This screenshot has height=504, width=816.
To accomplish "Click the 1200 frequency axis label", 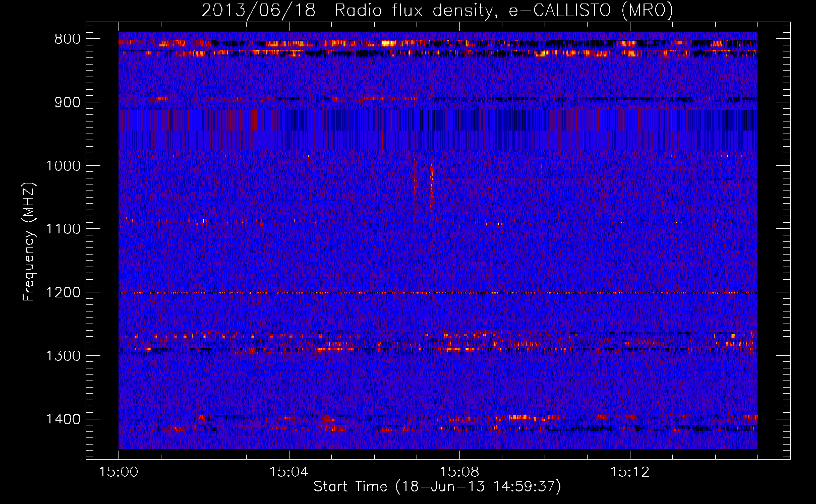I will 63,293.
